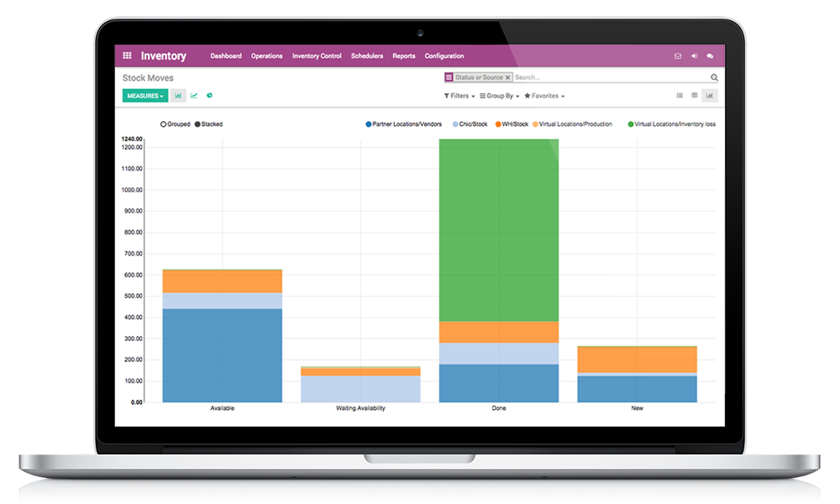Toggle Virtual Locations/Inventory loss legend series
The width and height of the screenshot is (840, 504).
tap(672, 124)
